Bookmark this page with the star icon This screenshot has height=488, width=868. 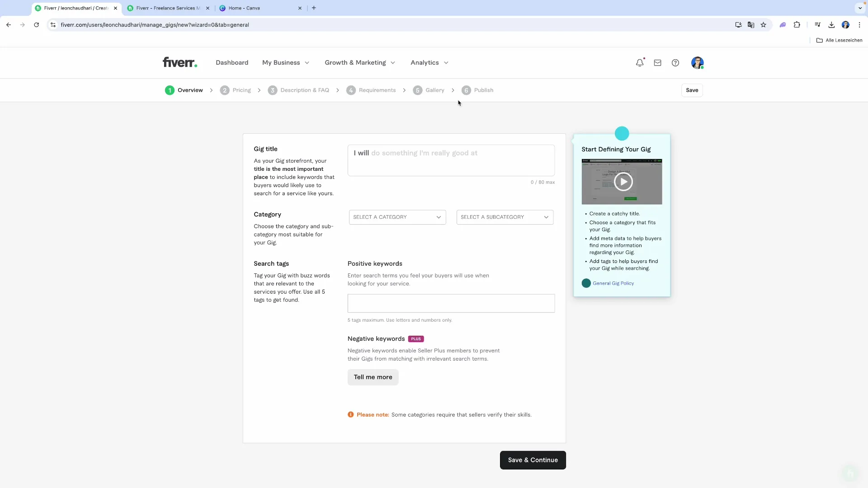(x=764, y=25)
